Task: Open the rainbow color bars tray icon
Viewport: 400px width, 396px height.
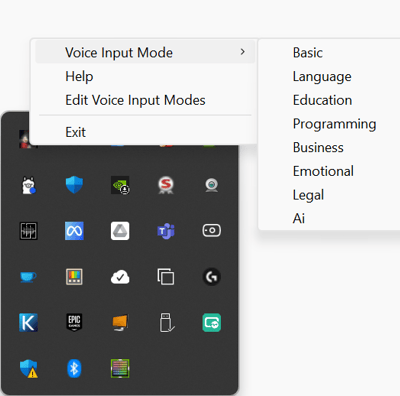Action: tap(74, 277)
